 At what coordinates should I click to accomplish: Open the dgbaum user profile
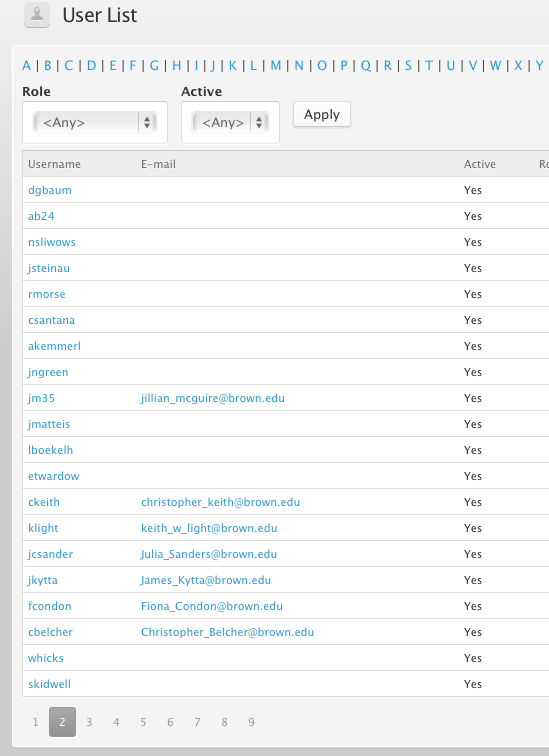(x=50, y=190)
